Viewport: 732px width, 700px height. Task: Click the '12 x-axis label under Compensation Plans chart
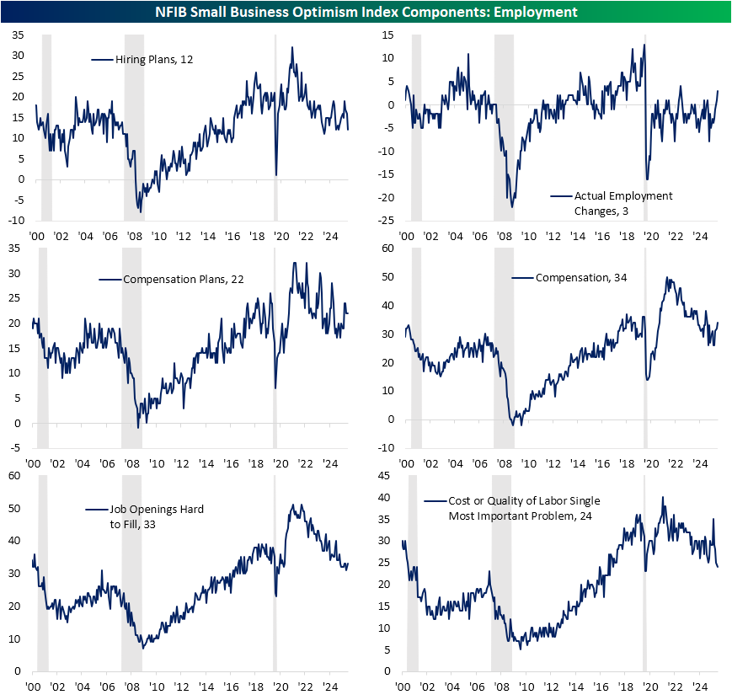point(182,463)
